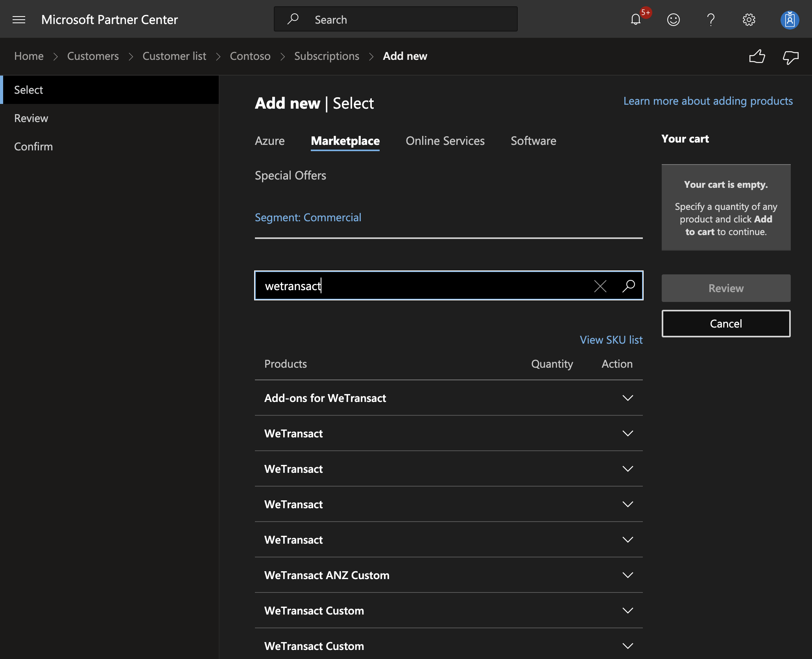The width and height of the screenshot is (812, 659).
Task: Expand the WeTransact ANZ Custom row
Action: coord(449,575)
